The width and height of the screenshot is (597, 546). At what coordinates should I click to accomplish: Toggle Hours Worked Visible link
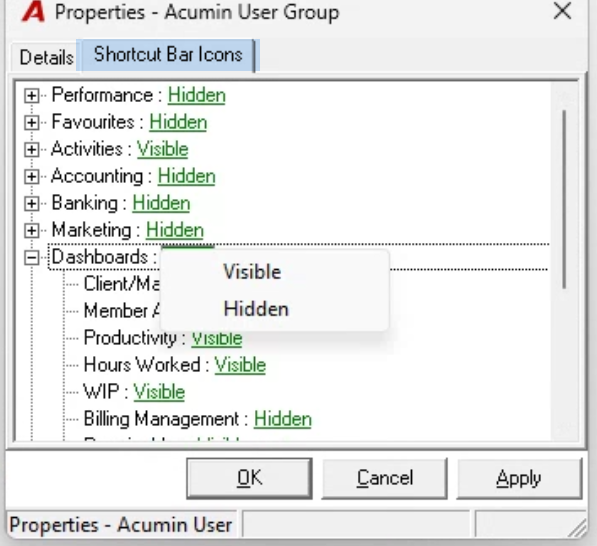click(240, 365)
